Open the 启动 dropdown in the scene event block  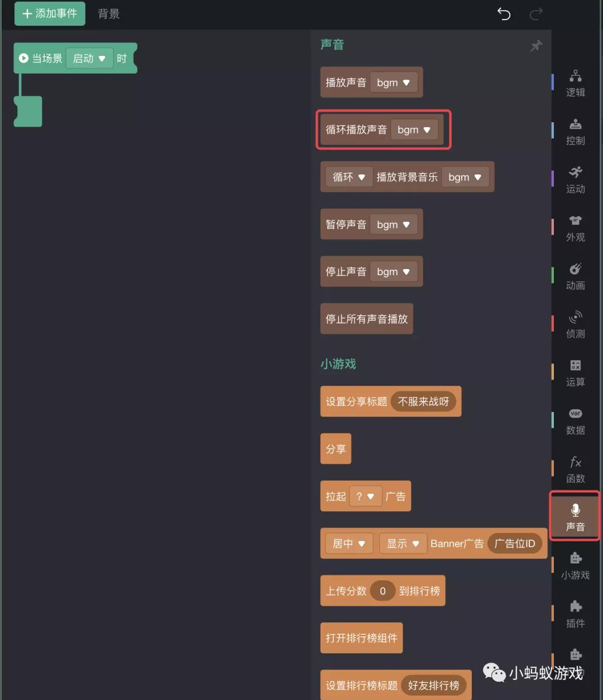click(89, 58)
